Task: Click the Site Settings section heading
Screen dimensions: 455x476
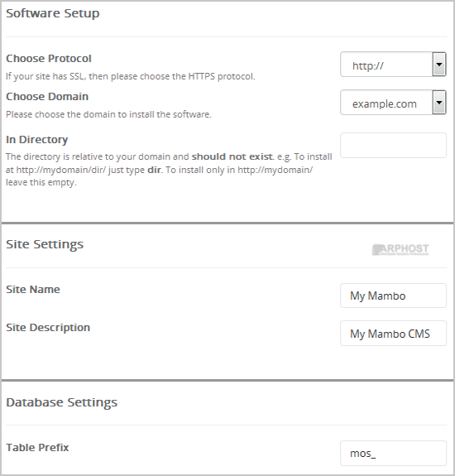Action: (x=45, y=244)
